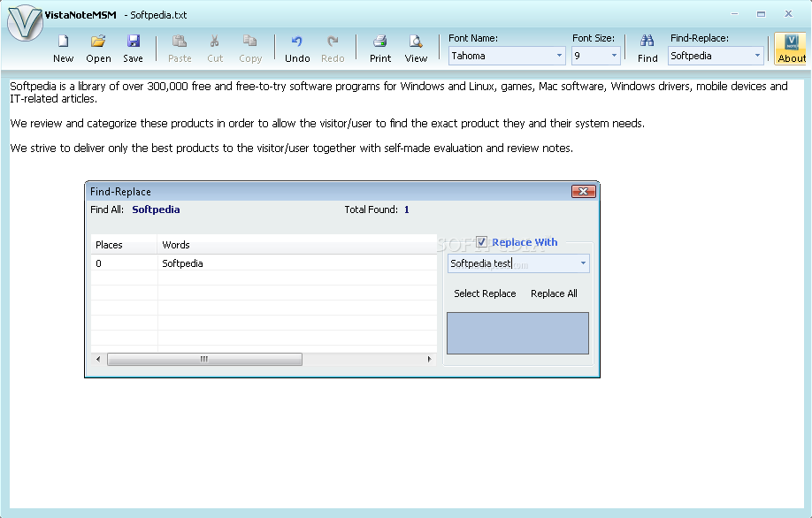Viewport: 812px width, 518px height.
Task: Click the Select Replace button
Action: (x=485, y=293)
